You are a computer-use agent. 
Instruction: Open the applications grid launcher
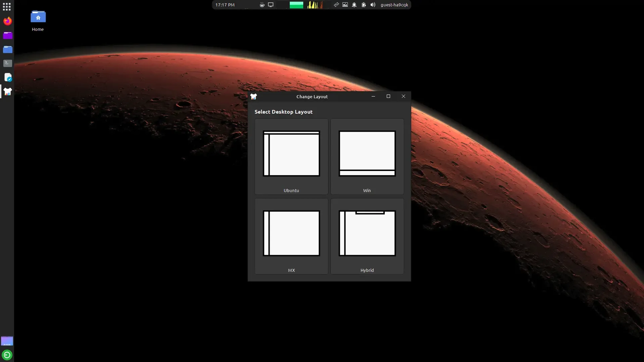[7, 7]
